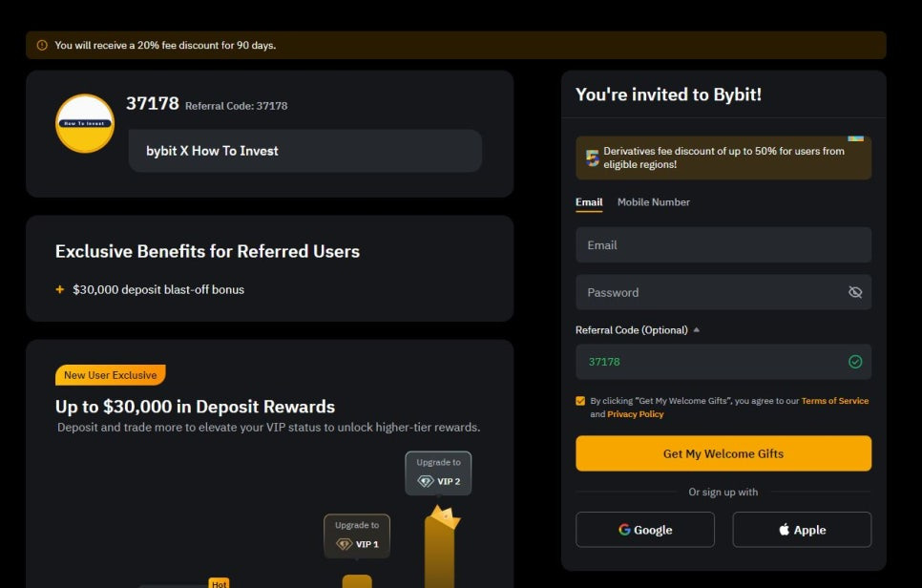922x588 pixels.
Task: Click the New User Exclusive tag
Action: tap(111, 375)
